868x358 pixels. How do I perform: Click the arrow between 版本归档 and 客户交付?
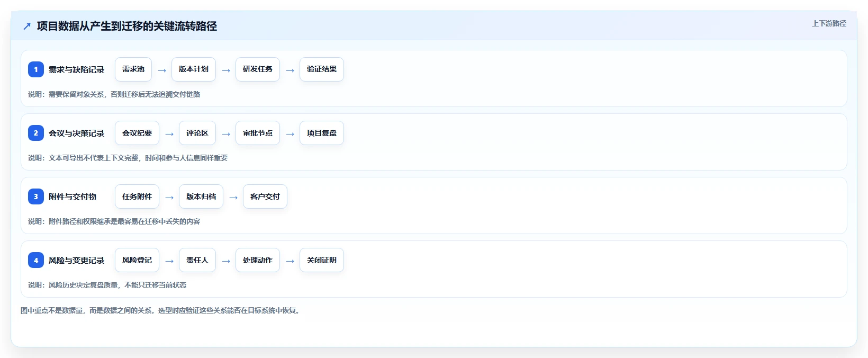click(233, 198)
